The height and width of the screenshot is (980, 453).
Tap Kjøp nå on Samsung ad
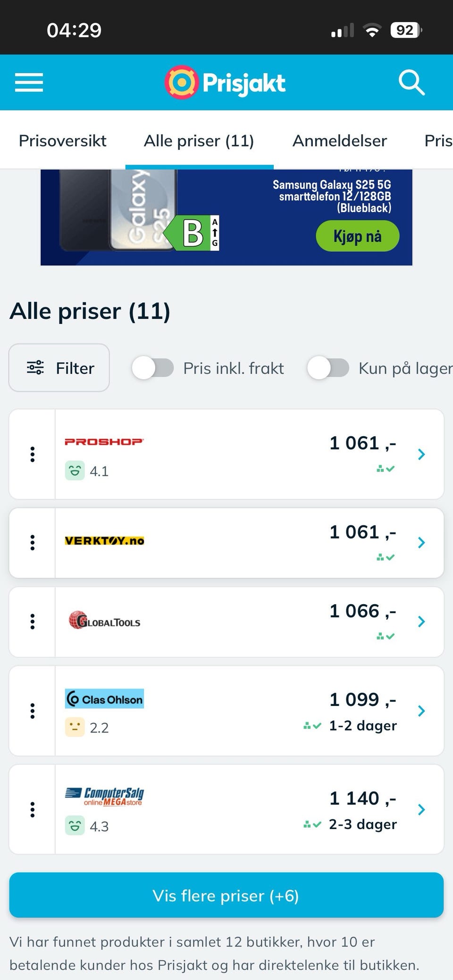tap(357, 236)
